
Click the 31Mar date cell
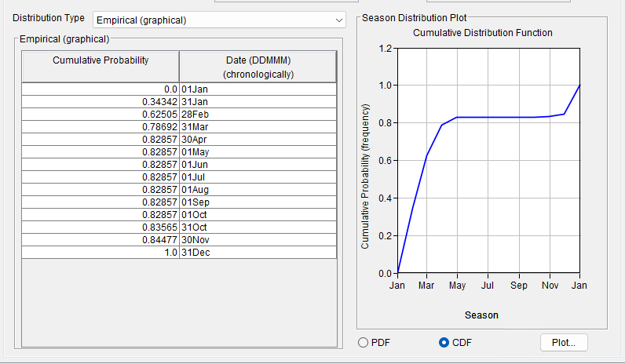pos(258,127)
